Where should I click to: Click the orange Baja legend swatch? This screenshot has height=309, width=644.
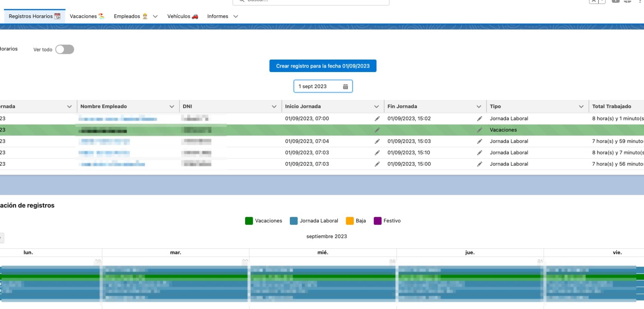[x=350, y=221]
